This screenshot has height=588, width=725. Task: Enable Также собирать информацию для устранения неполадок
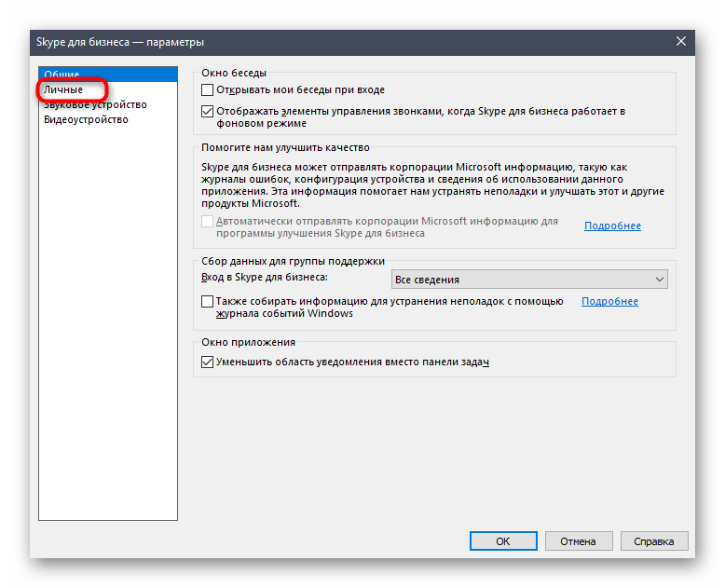(207, 301)
